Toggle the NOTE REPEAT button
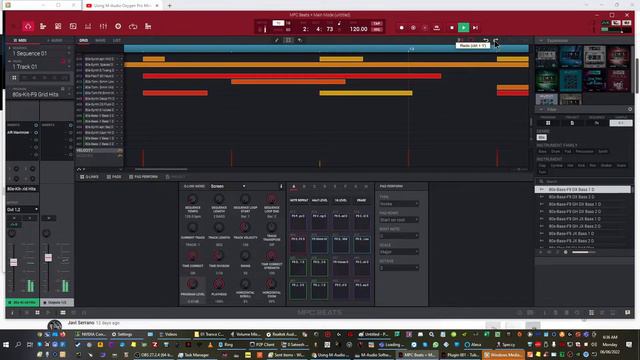 click(299, 200)
